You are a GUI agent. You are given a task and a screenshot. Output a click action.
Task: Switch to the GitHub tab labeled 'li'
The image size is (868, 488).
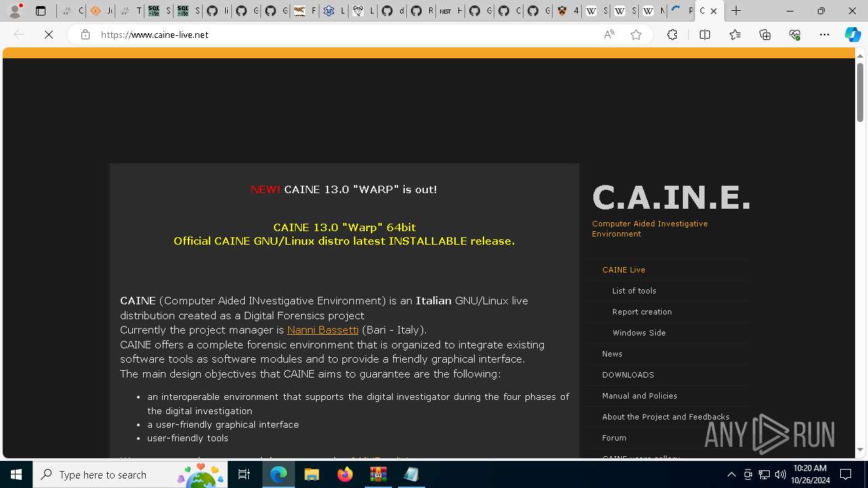[217, 11]
